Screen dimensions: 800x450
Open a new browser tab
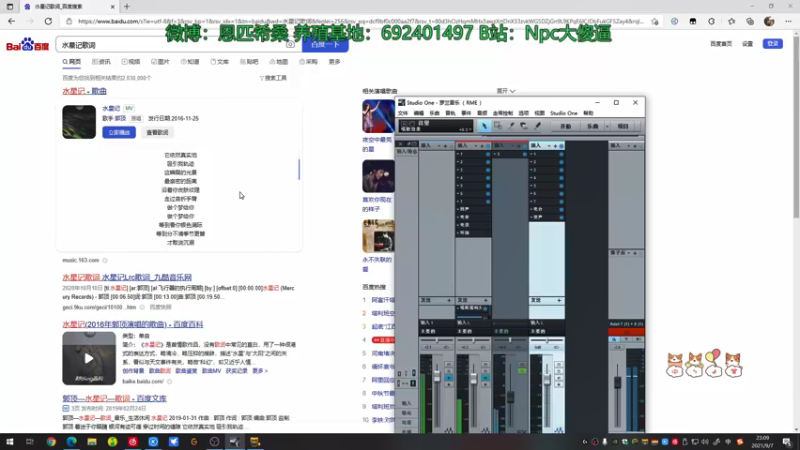127,7
